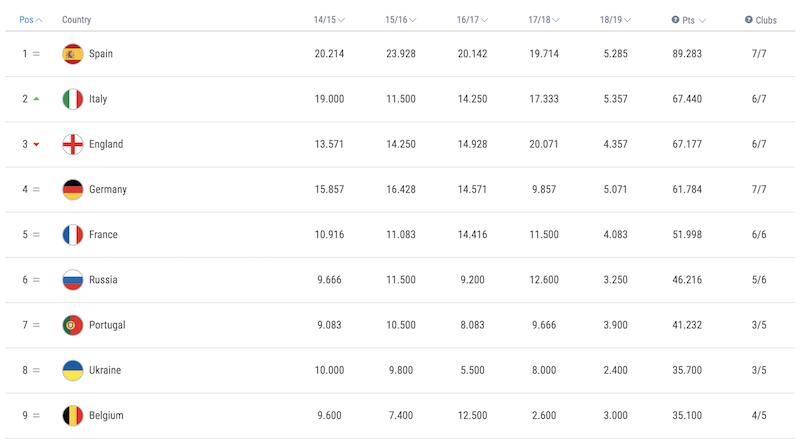Click the Russia flag icon

pyautogui.click(x=72, y=280)
